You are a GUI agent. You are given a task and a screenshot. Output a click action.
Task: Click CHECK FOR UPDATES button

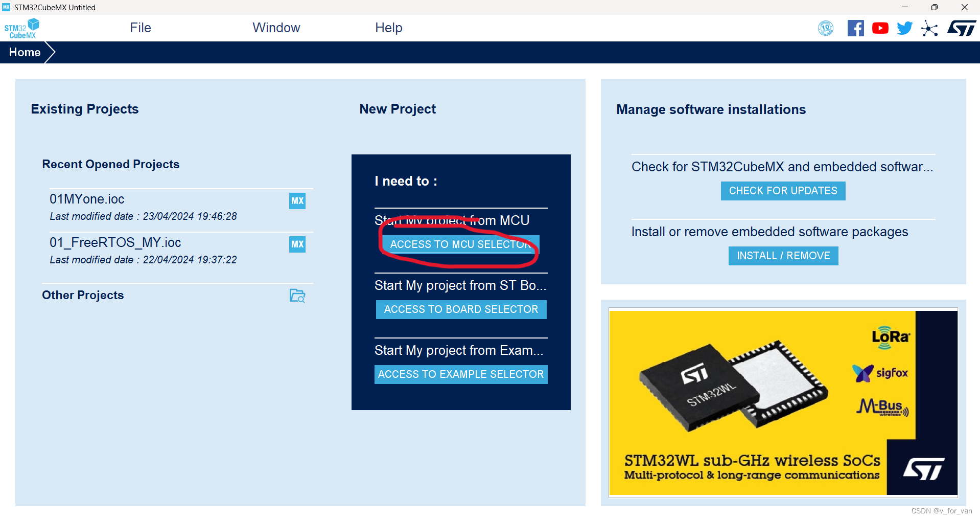click(783, 191)
